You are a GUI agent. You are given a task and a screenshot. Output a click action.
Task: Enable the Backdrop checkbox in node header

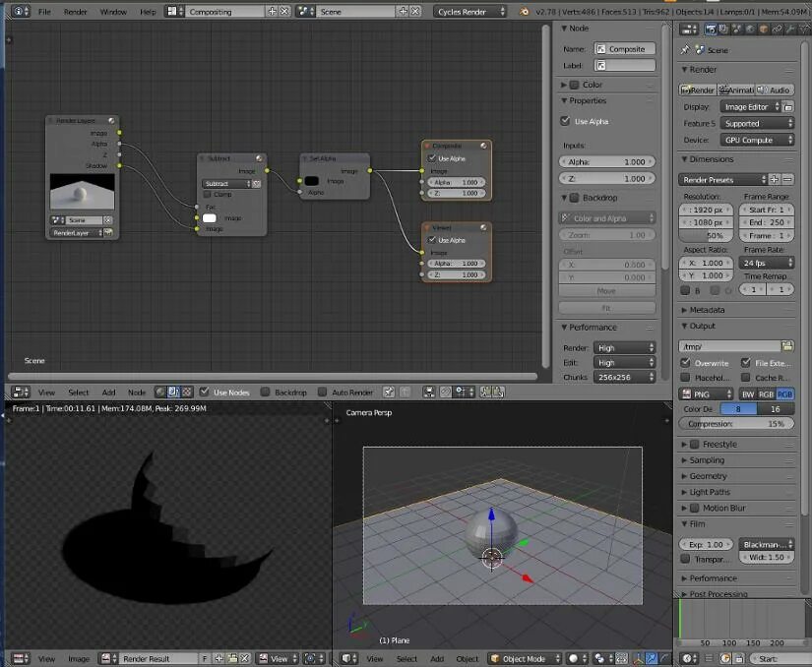point(265,392)
